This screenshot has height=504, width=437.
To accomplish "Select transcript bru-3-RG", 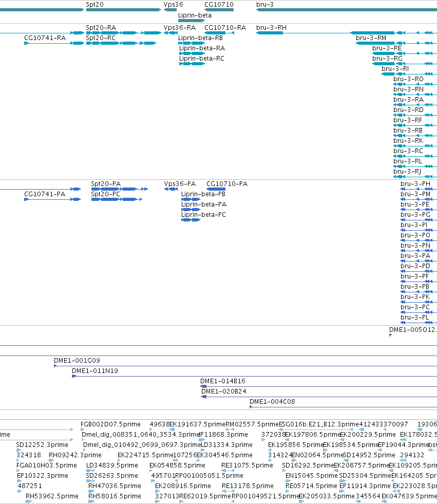I will 405,64.
